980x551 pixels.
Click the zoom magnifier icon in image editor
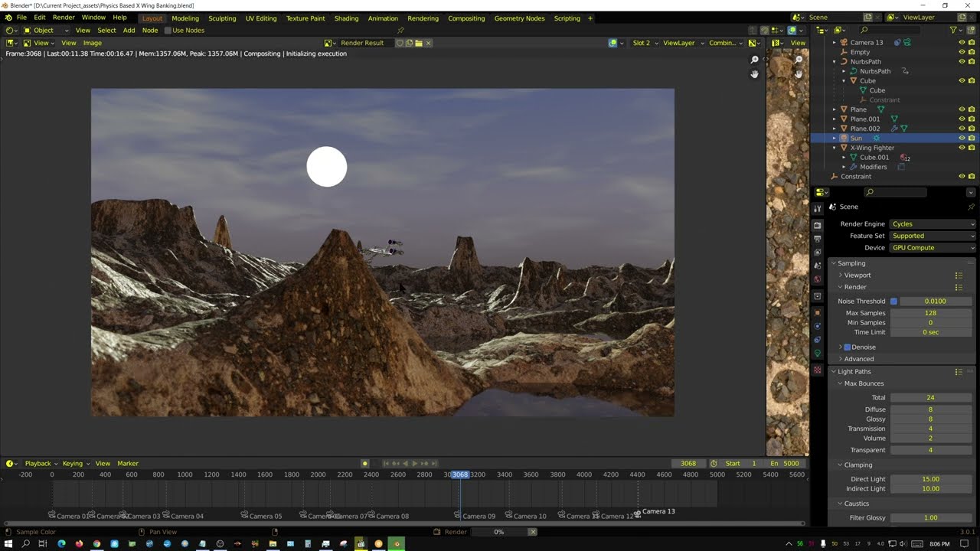(754, 60)
